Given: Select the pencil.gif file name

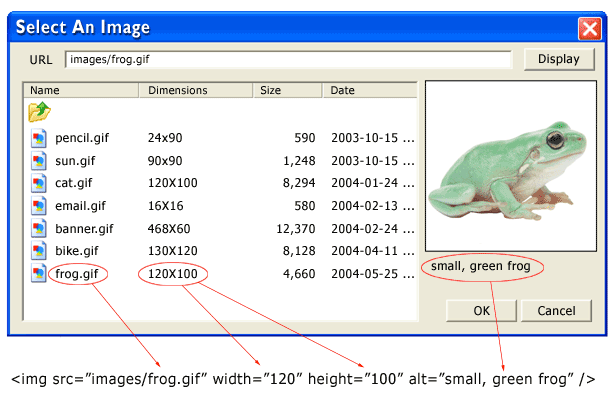Looking at the screenshot, I should click(82, 138).
